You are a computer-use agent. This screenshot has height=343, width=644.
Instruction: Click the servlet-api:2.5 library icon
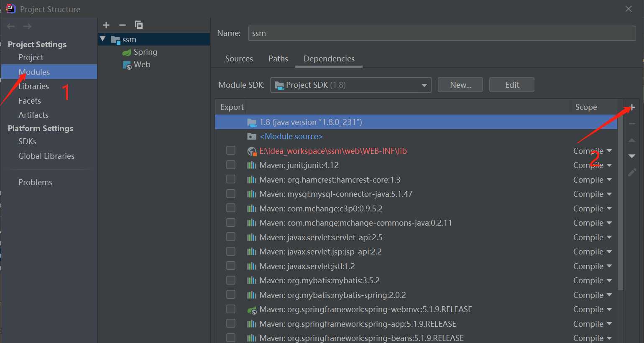252,238
